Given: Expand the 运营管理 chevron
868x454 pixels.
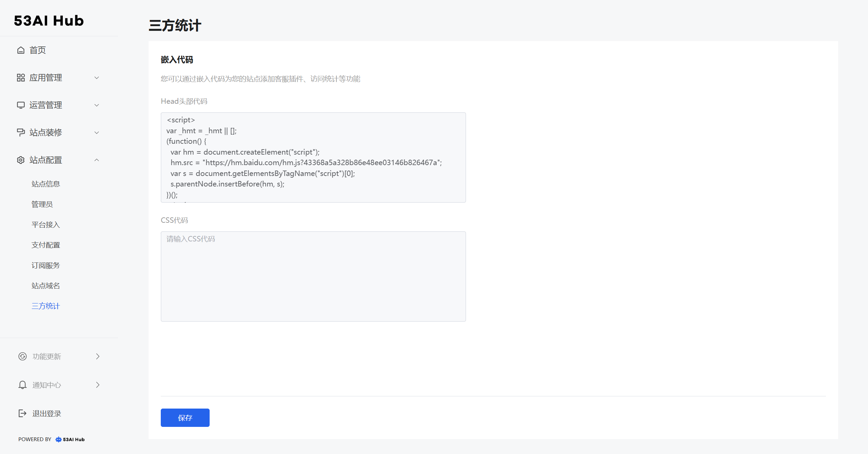Looking at the screenshot, I should coord(97,105).
